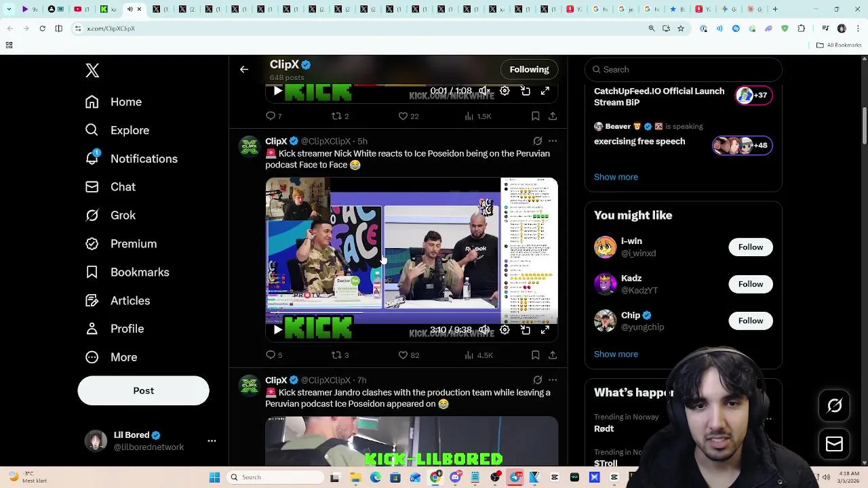The image size is (868, 488).
Task: Open more options on Jandro post
Action: (553, 380)
